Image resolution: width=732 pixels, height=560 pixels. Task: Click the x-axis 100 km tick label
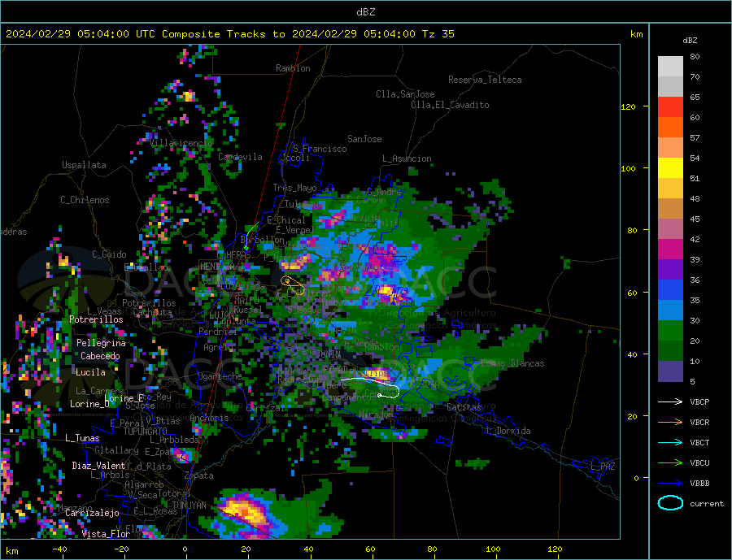click(x=493, y=549)
